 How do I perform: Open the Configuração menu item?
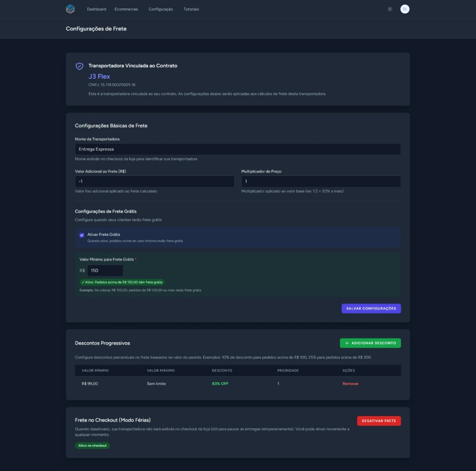(x=160, y=9)
